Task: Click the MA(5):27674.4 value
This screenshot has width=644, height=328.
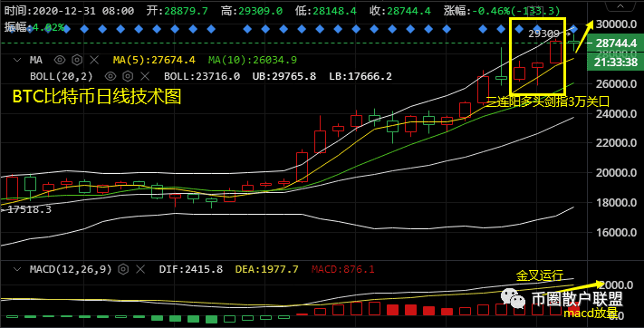Action: tap(154, 60)
